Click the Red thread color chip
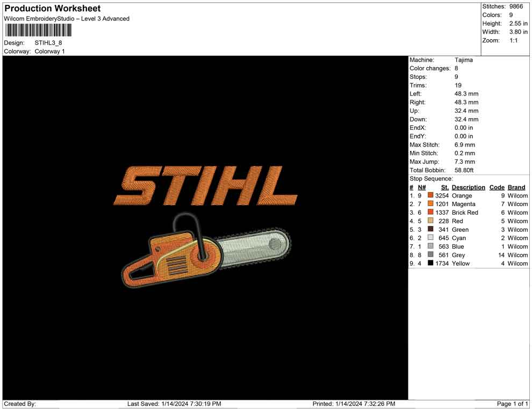The width and height of the screenshot is (532, 409). point(430,221)
